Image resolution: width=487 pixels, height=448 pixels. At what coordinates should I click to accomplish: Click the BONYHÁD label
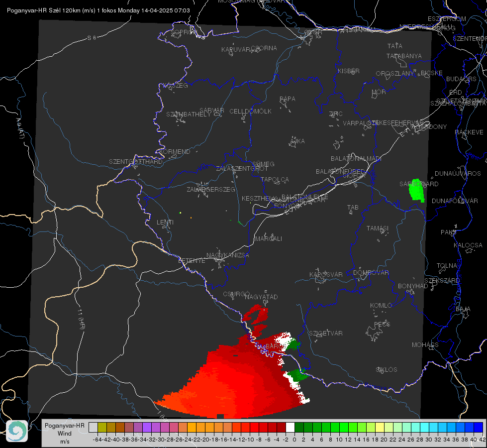[413, 286]
